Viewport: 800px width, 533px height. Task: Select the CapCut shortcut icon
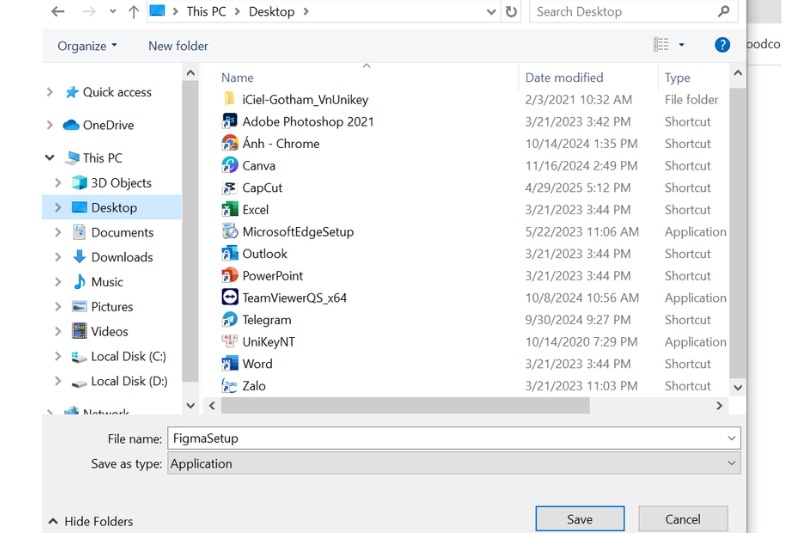coord(230,188)
